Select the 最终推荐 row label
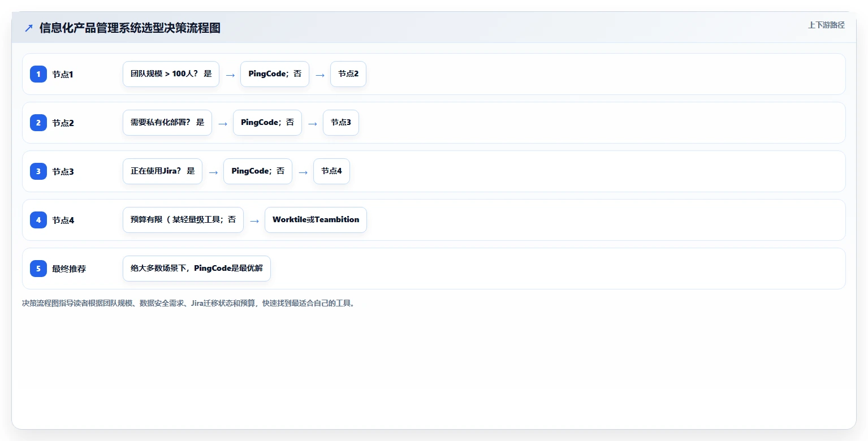The image size is (868, 441). click(69, 269)
